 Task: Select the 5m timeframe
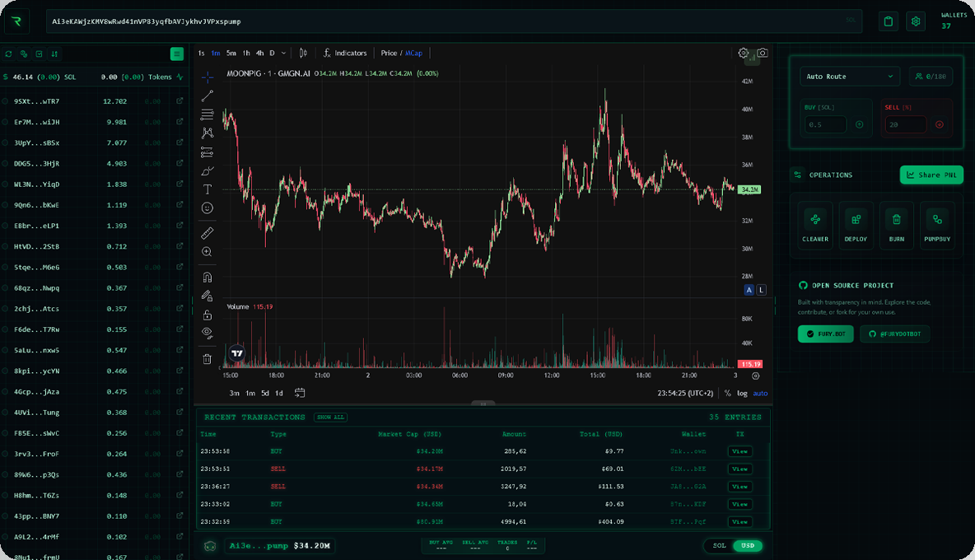(231, 53)
